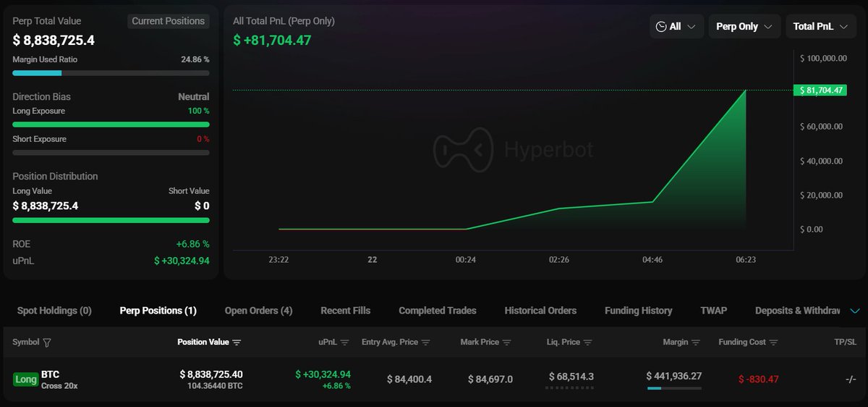Sort by Position Value using its sort icon
The height and width of the screenshot is (407, 868).
point(237,343)
